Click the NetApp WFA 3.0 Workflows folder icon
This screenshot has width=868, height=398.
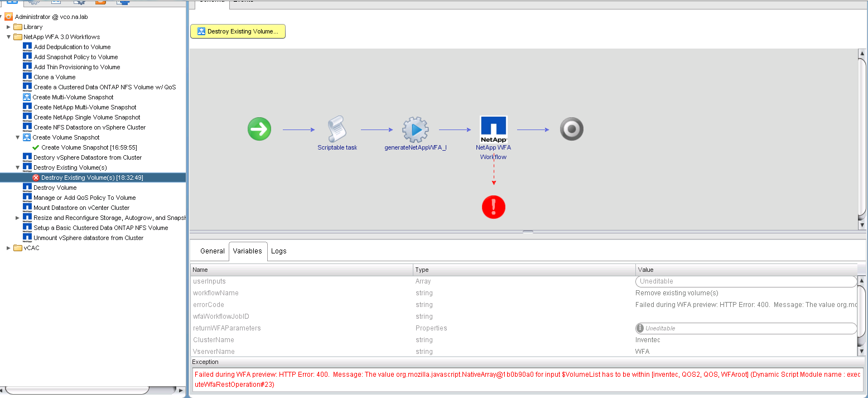(18, 37)
